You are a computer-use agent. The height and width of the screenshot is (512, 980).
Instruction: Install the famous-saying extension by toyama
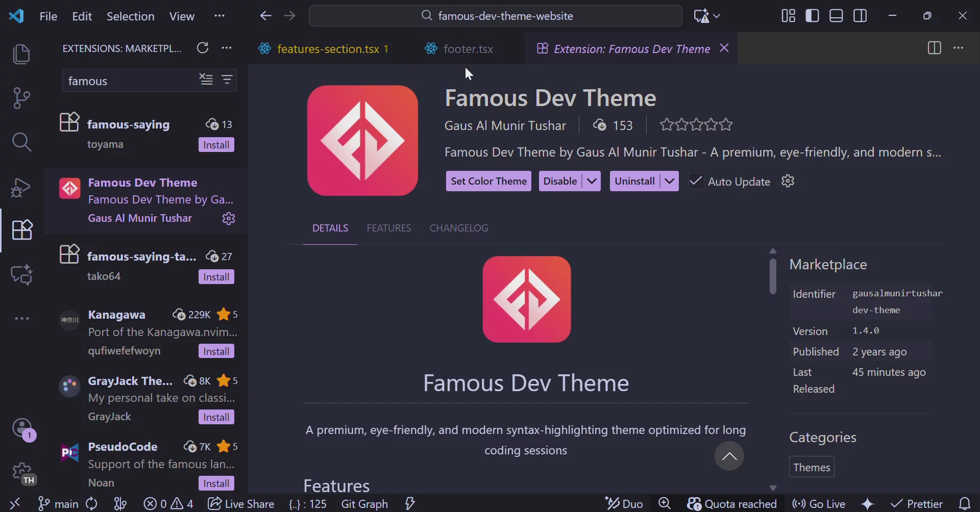(216, 144)
